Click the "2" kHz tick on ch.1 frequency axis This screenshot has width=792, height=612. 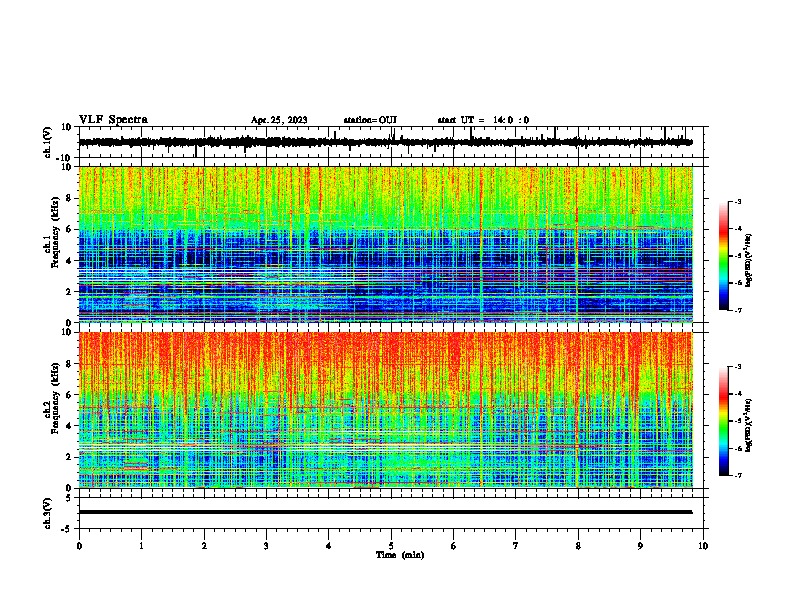coord(69,292)
